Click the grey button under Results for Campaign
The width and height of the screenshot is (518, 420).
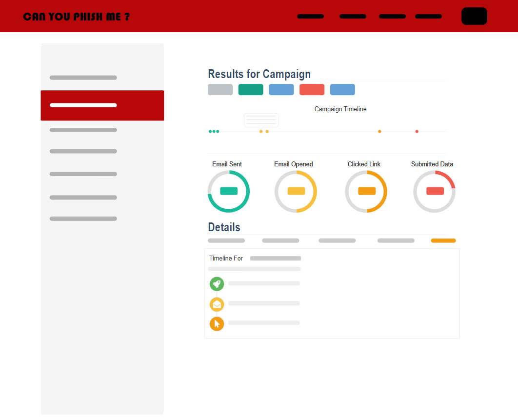click(x=220, y=90)
